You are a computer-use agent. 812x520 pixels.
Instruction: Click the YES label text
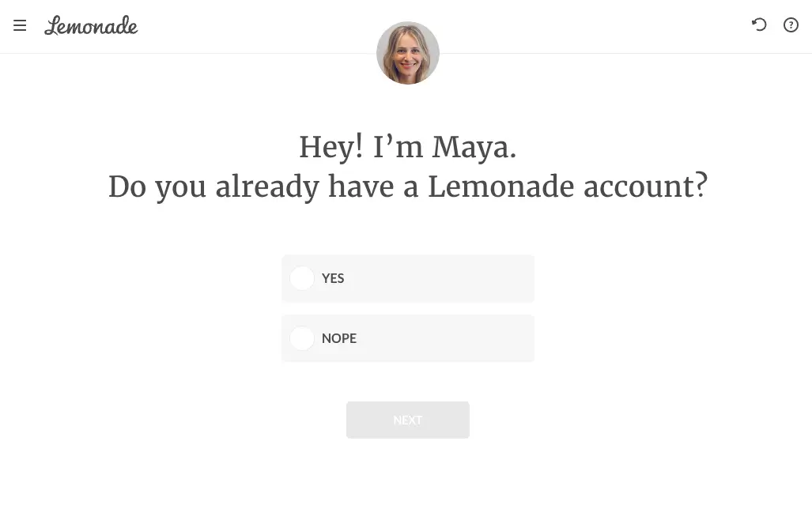(x=333, y=278)
